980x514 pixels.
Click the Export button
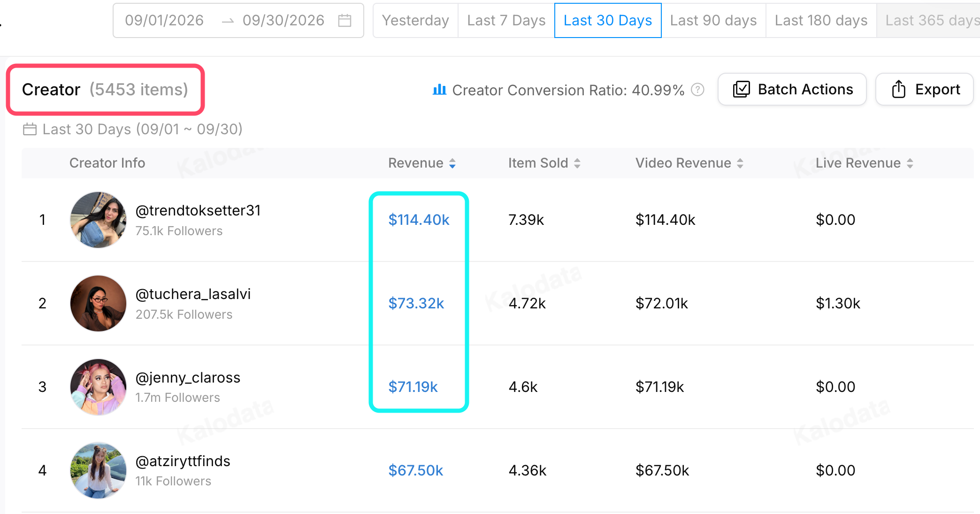(925, 89)
